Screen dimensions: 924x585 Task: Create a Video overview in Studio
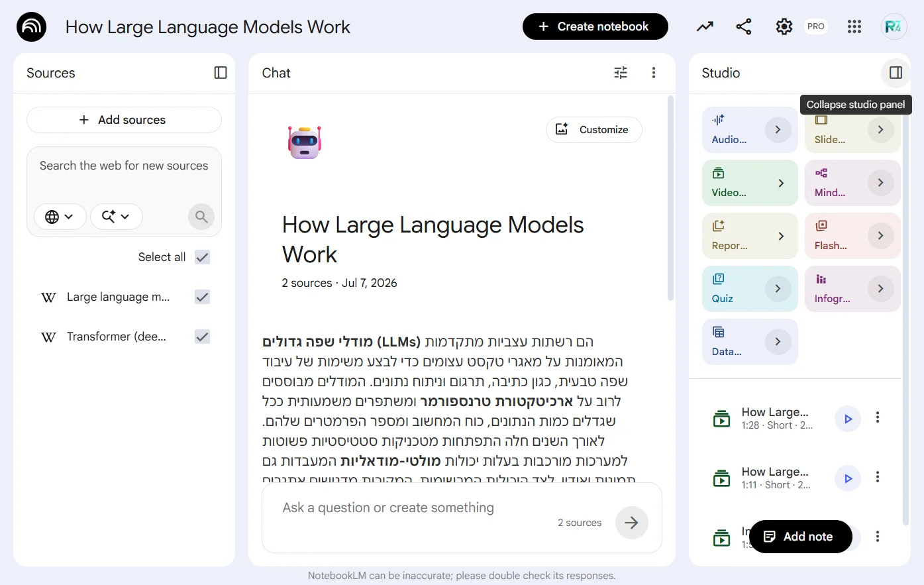pyautogui.click(x=750, y=183)
